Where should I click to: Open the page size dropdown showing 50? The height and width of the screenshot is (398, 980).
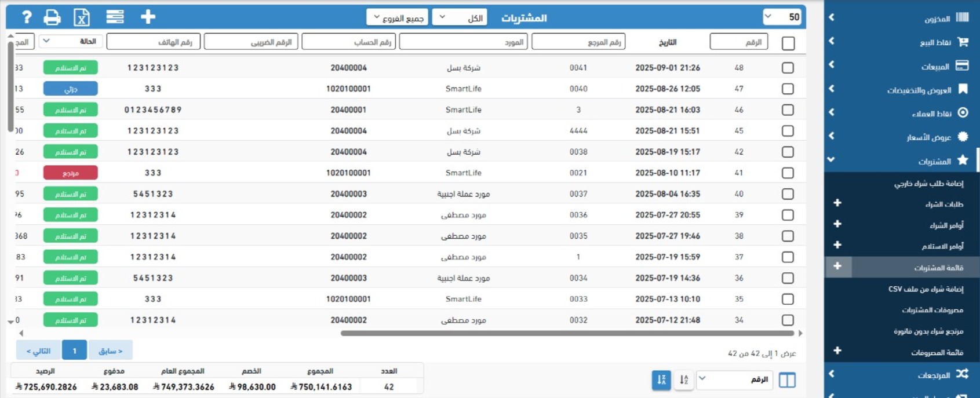coord(782,17)
